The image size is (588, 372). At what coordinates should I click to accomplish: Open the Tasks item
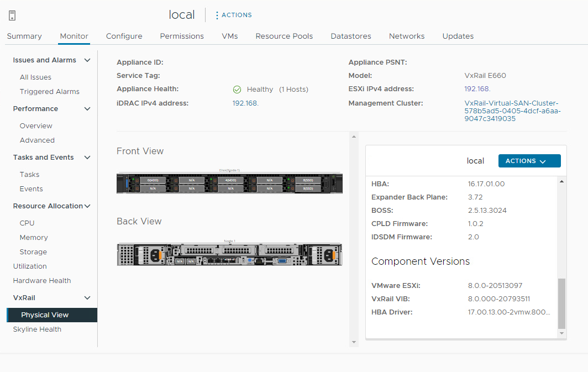click(x=29, y=174)
